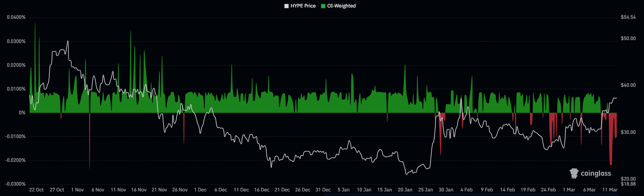This screenshot has width=644, height=196.
Task: Select the 1 Nov date label
Action: tap(77, 190)
